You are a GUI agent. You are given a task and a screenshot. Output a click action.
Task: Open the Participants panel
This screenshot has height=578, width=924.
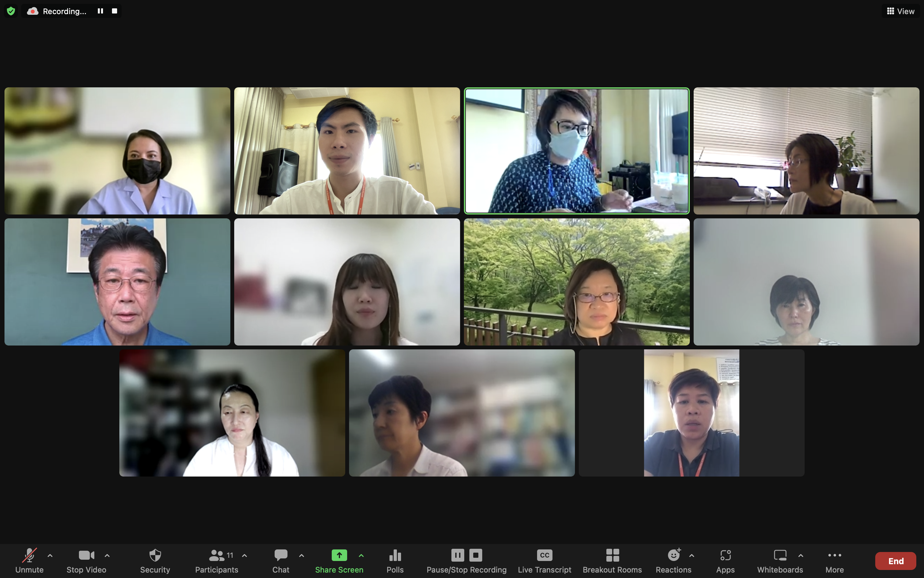click(x=217, y=561)
